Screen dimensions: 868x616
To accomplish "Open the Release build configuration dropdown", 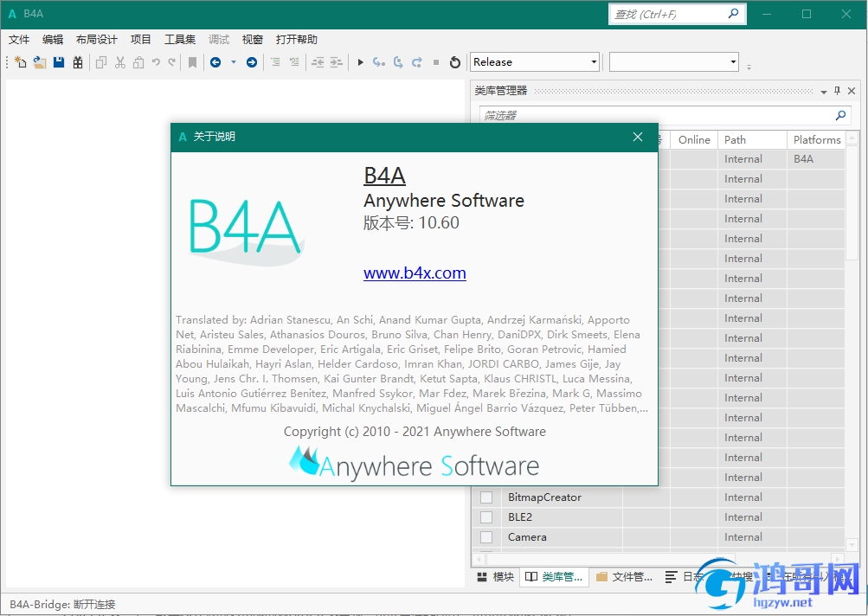I will [x=535, y=61].
